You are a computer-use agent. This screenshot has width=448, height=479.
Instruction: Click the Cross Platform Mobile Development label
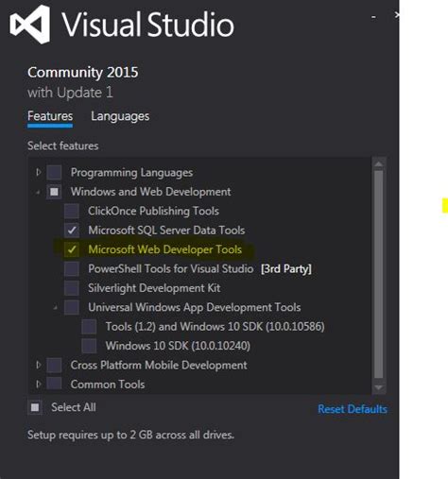[x=159, y=365]
